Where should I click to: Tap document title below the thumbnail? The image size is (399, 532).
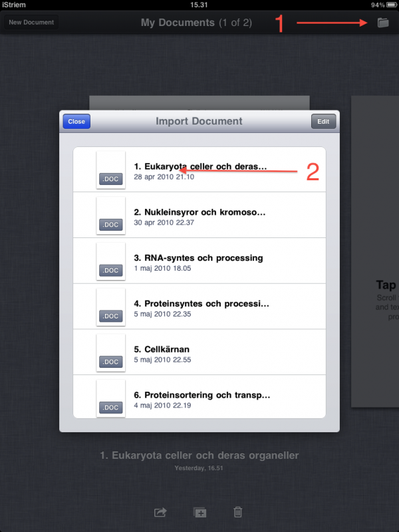(199, 456)
